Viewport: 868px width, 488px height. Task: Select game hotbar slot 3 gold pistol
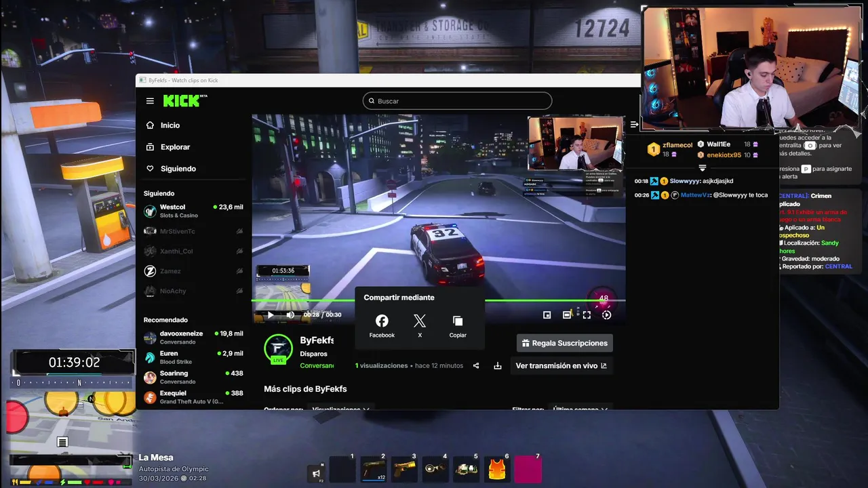(x=404, y=470)
